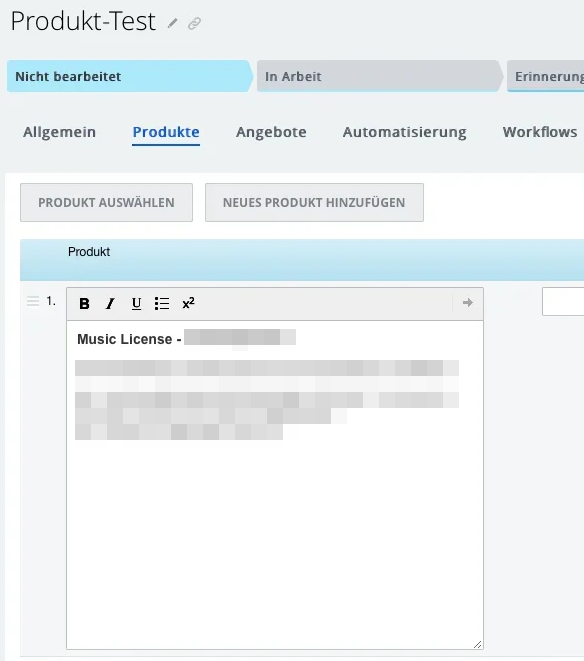Viewport: 584px width, 661px height.
Task: Toggle italic formatting in editor toolbar
Action: 110,303
